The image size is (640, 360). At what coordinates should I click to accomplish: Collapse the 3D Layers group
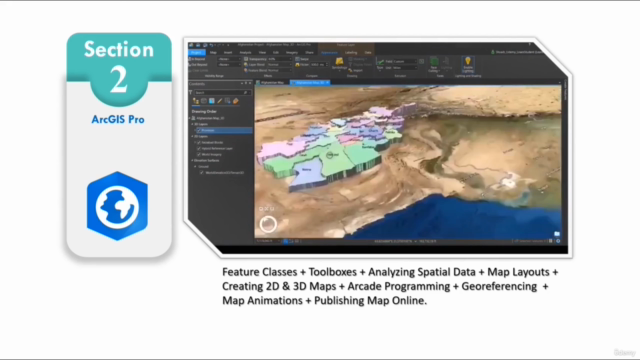193,124
